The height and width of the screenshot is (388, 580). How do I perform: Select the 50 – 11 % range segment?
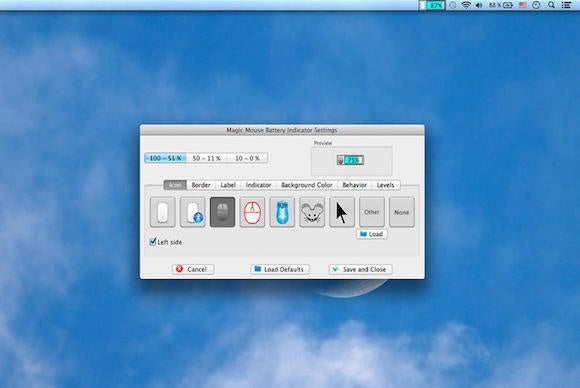pyautogui.click(x=206, y=158)
